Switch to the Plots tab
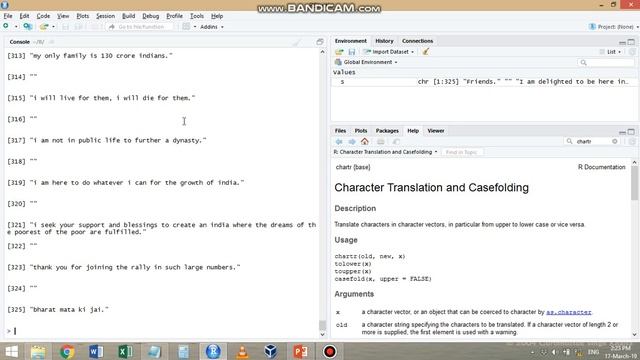This screenshot has width=640, height=360. [361, 131]
